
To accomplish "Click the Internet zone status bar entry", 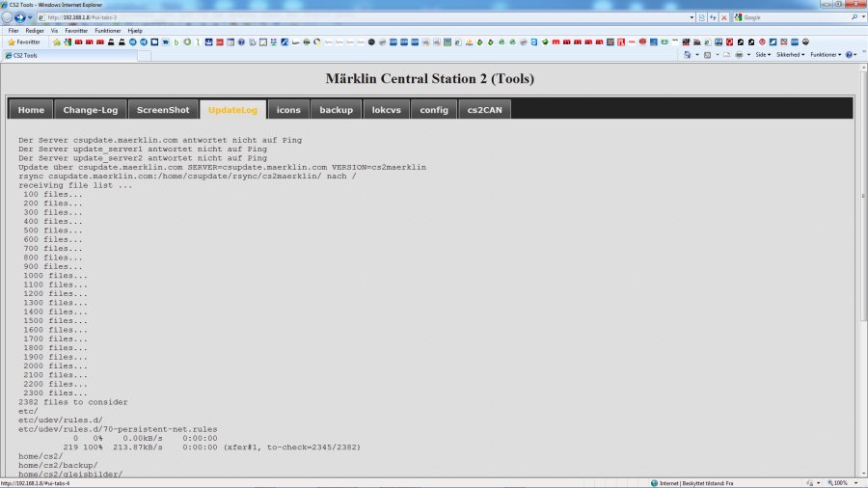I will point(692,483).
